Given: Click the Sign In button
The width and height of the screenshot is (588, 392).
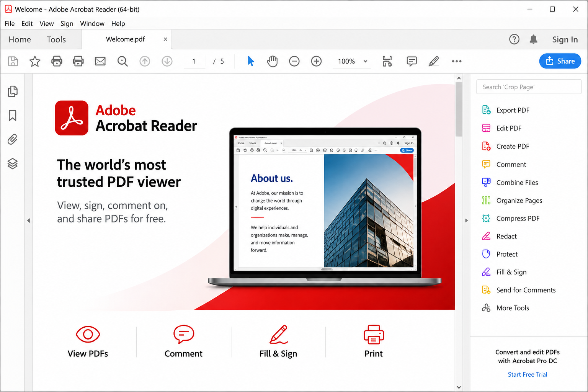Looking at the screenshot, I should pyautogui.click(x=565, y=39).
